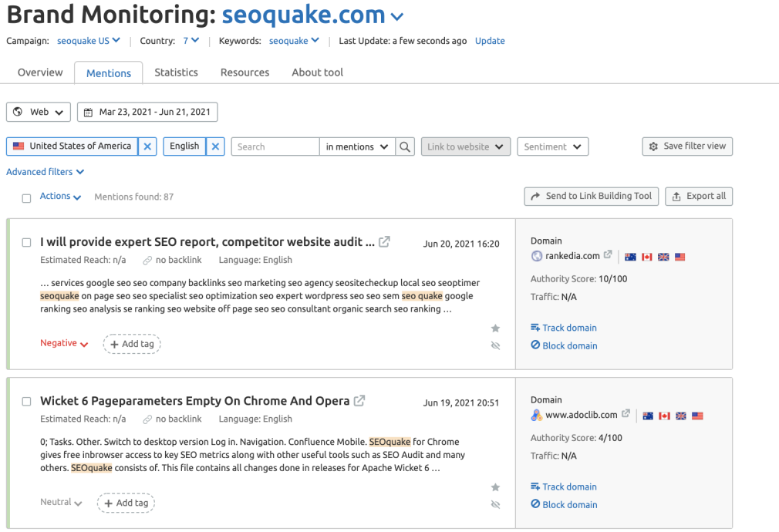Remove the English language filter

215,146
